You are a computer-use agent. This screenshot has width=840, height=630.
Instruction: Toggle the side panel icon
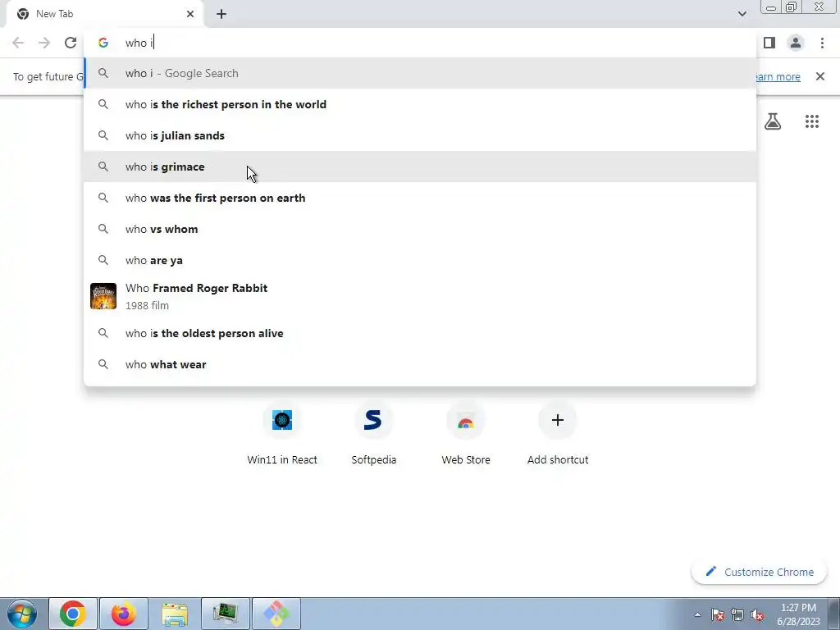click(769, 43)
